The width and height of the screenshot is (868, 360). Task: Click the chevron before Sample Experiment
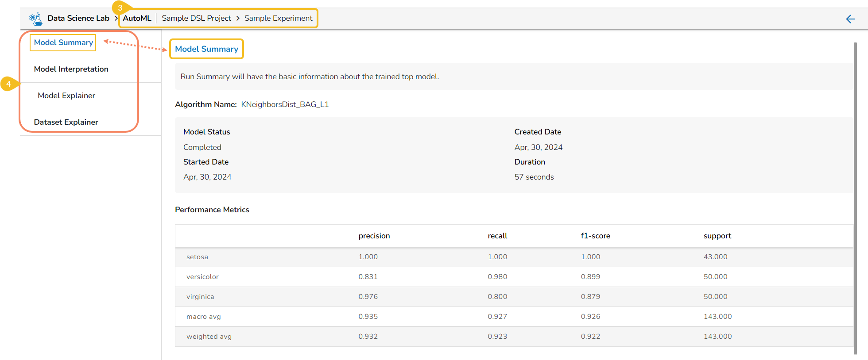coord(238,18)
